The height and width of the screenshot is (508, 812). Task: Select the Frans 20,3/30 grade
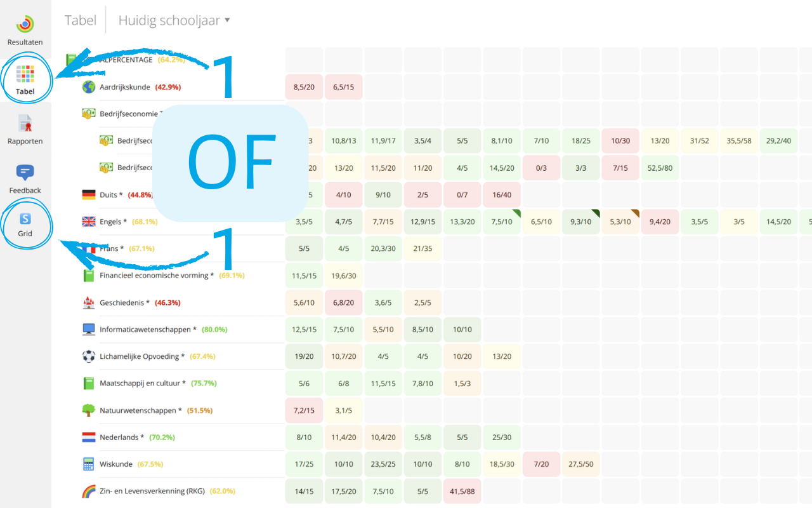tap(383, 249)
